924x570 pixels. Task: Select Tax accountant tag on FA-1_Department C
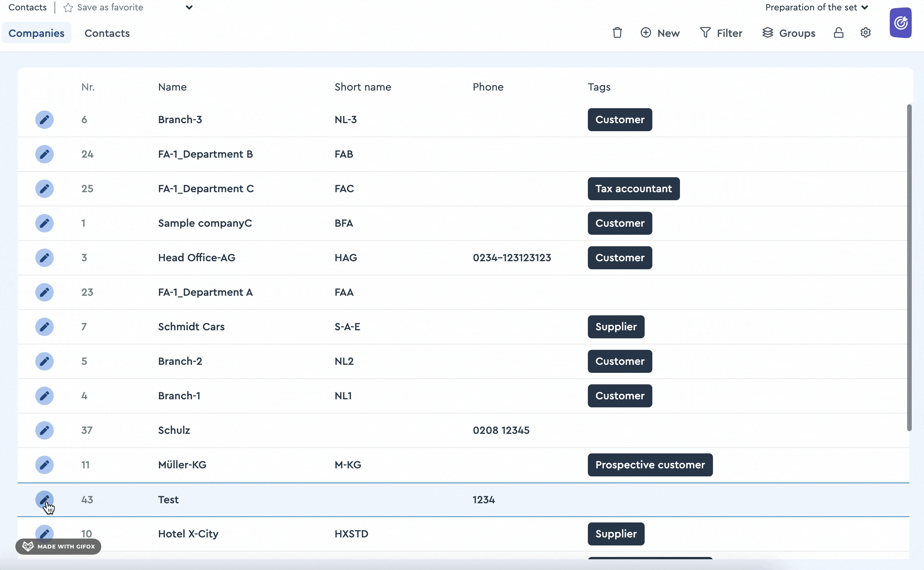pyautogui.click(x=633, y=189)
